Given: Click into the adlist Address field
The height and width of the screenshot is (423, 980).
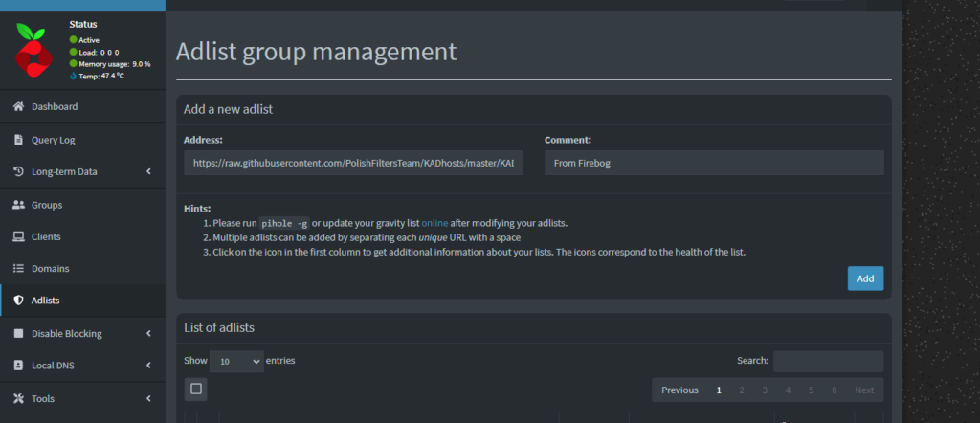Looking at the screenshot, I should click(x=354, y=164).
